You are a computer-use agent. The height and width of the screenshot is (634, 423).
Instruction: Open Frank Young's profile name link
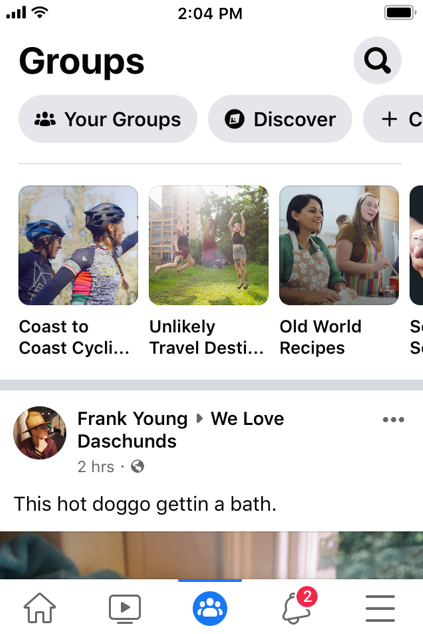(132, 419)
